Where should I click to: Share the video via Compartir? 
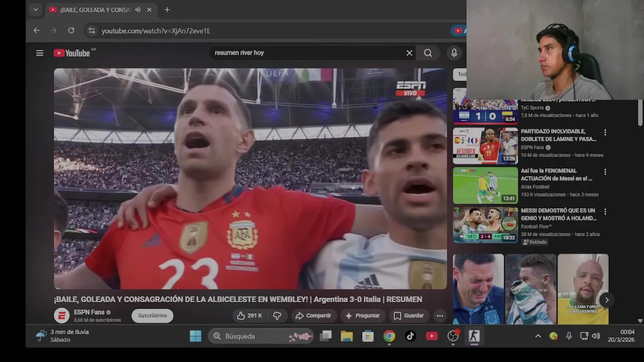pos(313,316)
